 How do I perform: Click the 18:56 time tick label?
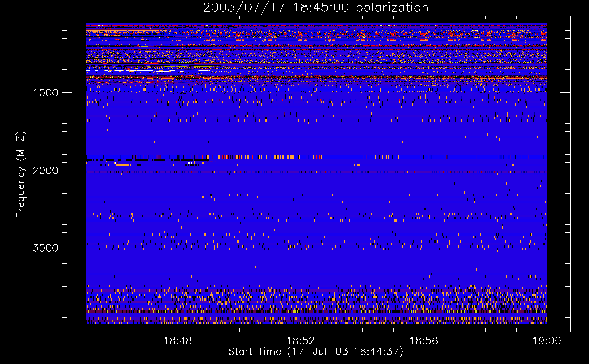(x=424, y=341)
